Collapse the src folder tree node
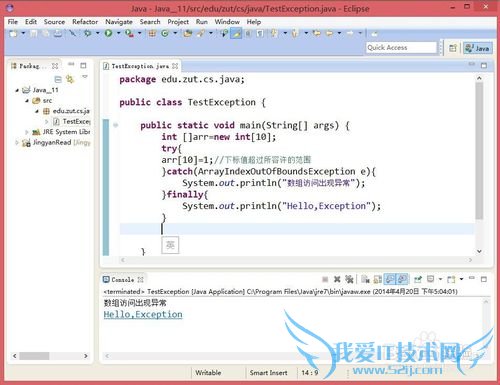The width and height of the screenshot is (500, 385). 27,101
